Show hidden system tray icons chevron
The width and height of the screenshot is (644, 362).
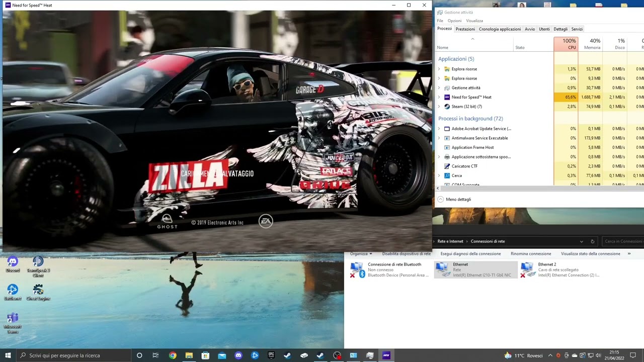[x=550, y=355]
